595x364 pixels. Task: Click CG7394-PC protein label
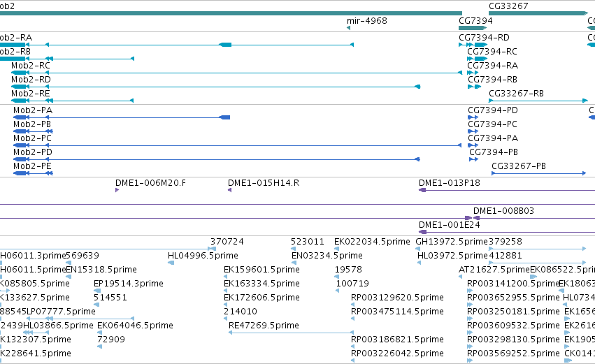coord(492,124)
